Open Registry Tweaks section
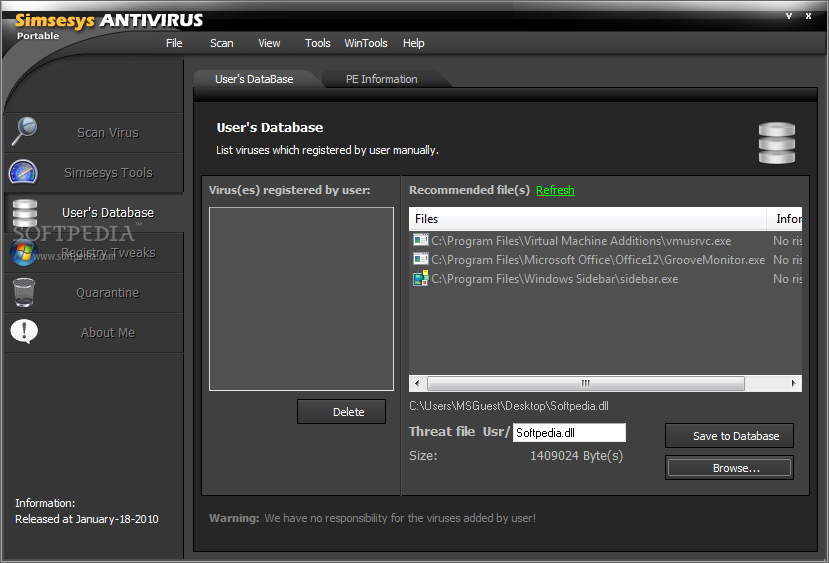The height and width of the screenshot is (563, 829). click(94, 253)
